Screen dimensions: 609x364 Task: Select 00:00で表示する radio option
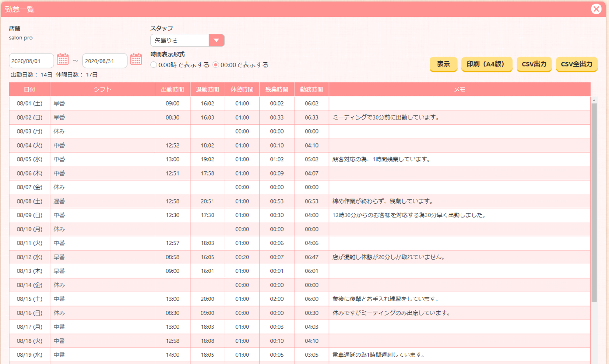click(x=216, y=65)
